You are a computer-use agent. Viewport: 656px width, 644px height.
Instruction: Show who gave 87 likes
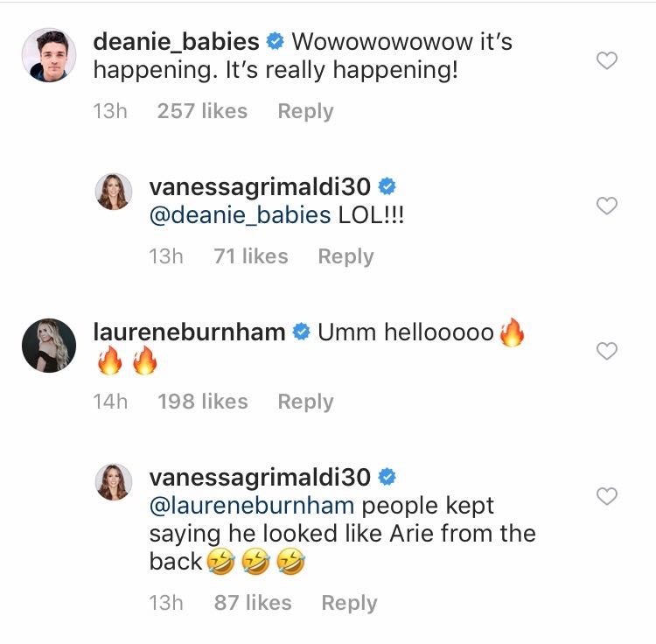[252, 603]
